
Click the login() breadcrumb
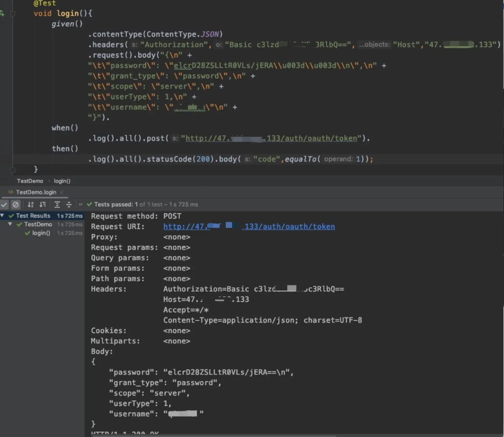click(x=62, y=181)
